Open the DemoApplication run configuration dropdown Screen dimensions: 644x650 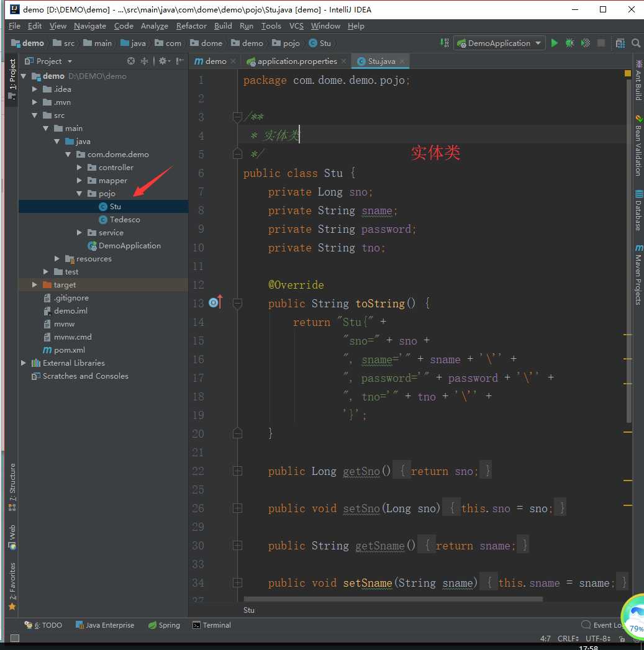pyautogui.click(x=499, y=43)
